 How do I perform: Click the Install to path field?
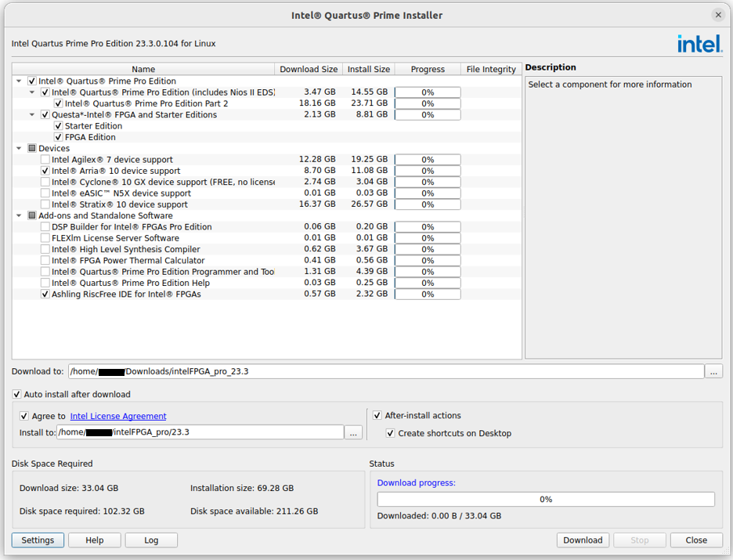[x=200, y=432]
